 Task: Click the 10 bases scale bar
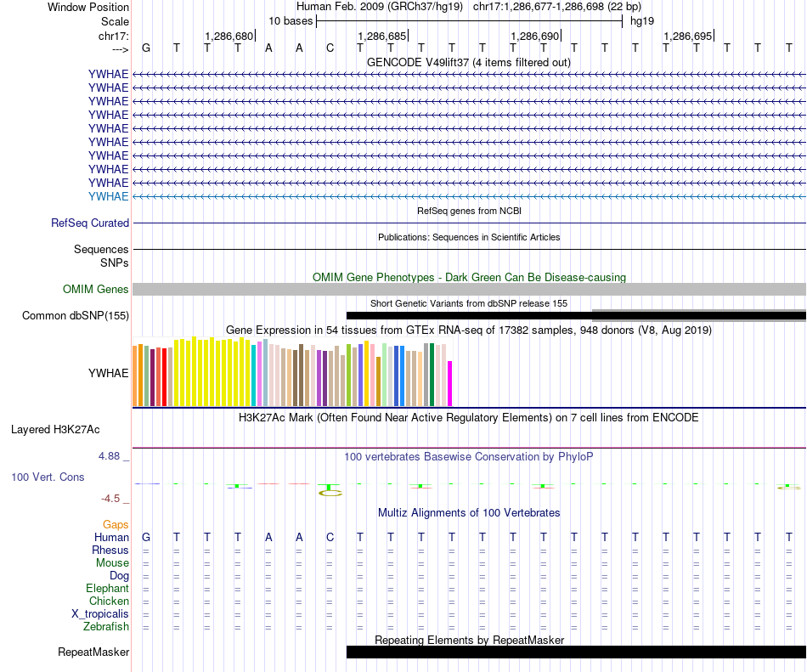(470, 21)
